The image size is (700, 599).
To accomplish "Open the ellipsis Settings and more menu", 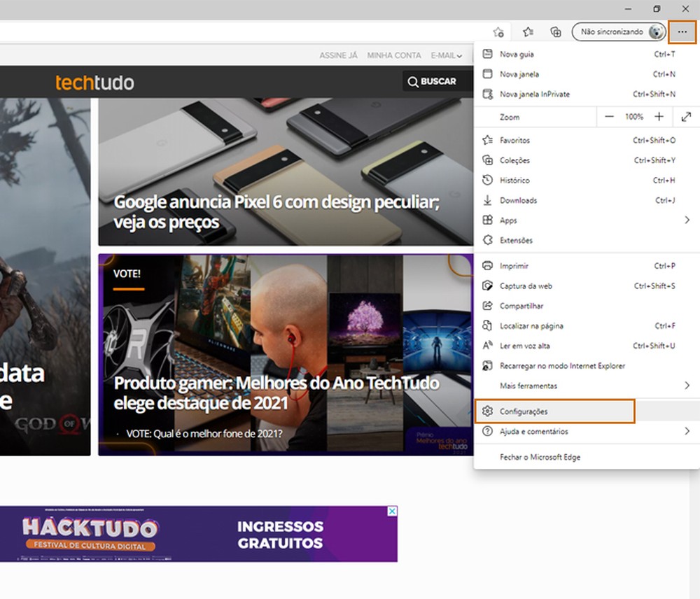I will click(x=682, y=32).
